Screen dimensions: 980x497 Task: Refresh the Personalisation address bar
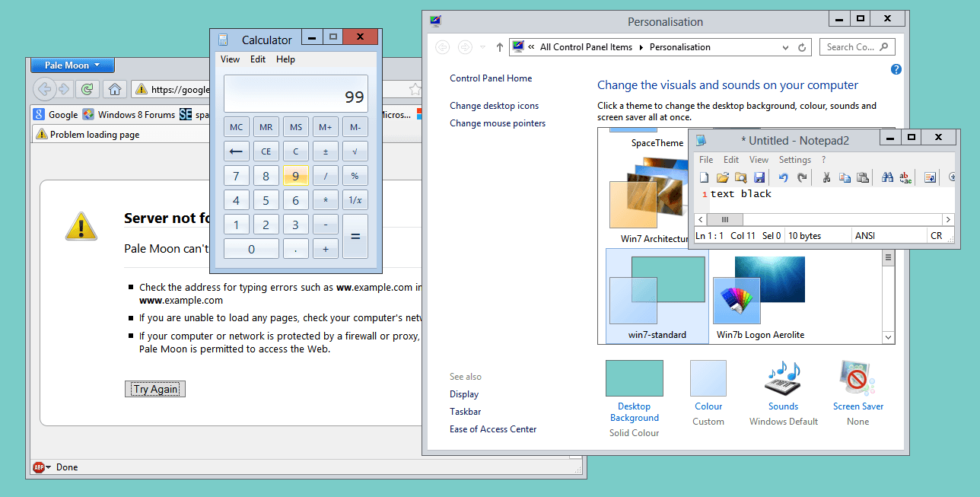tap(802, 47)
